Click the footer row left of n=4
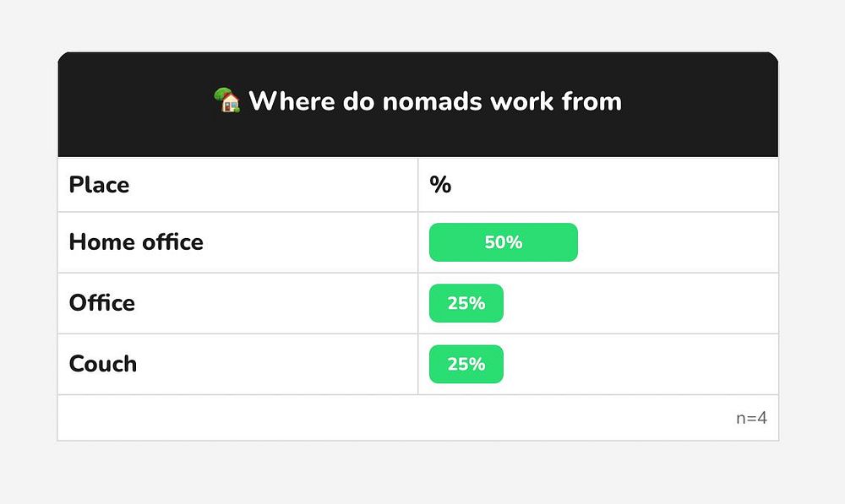The height and width of the screenshot is (504, 845). (x=396, y=418)
